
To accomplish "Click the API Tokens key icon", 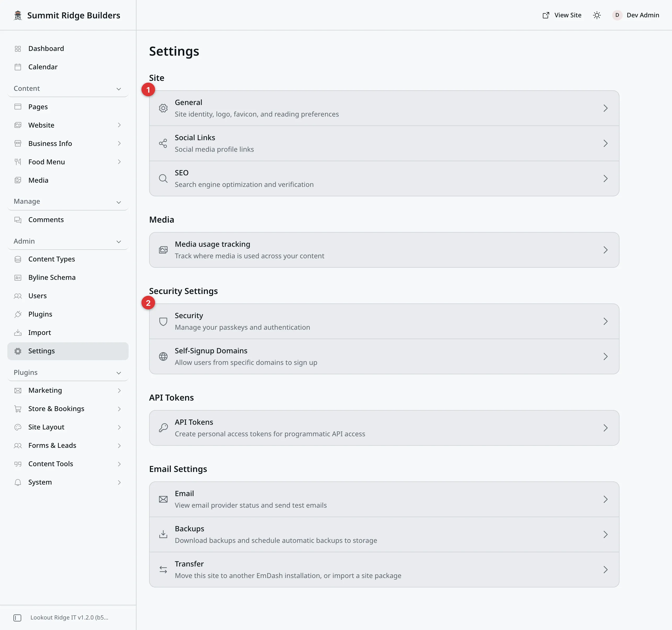I will 163,428.
